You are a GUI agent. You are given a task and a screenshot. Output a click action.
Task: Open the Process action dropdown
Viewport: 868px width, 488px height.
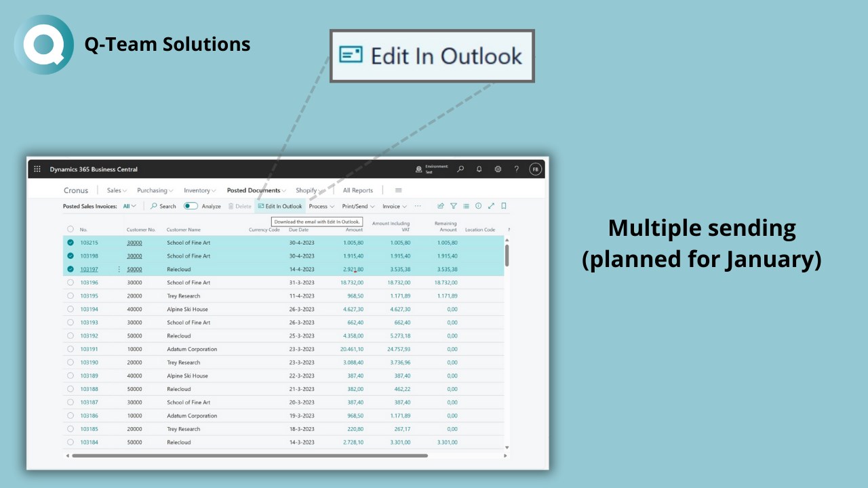pos(321,206)
